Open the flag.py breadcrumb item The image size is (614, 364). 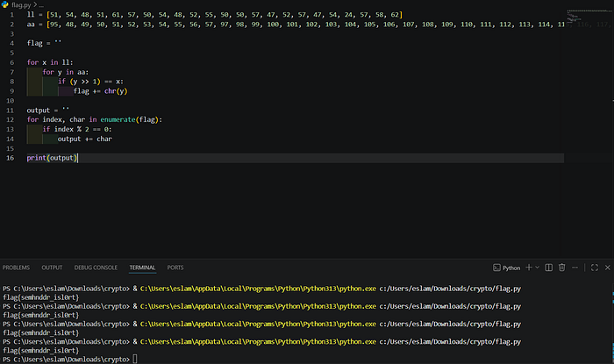pos(21,5)
